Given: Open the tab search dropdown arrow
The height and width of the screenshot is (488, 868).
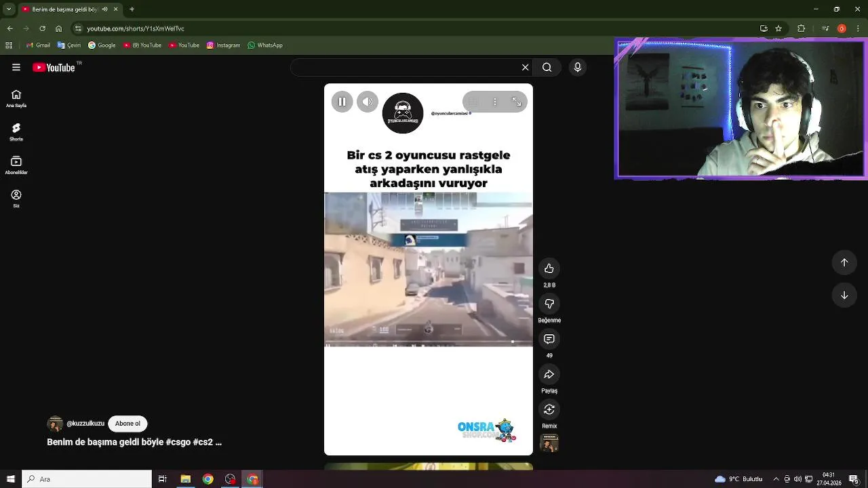Looking at the screenshot, I should click(9, 9).
